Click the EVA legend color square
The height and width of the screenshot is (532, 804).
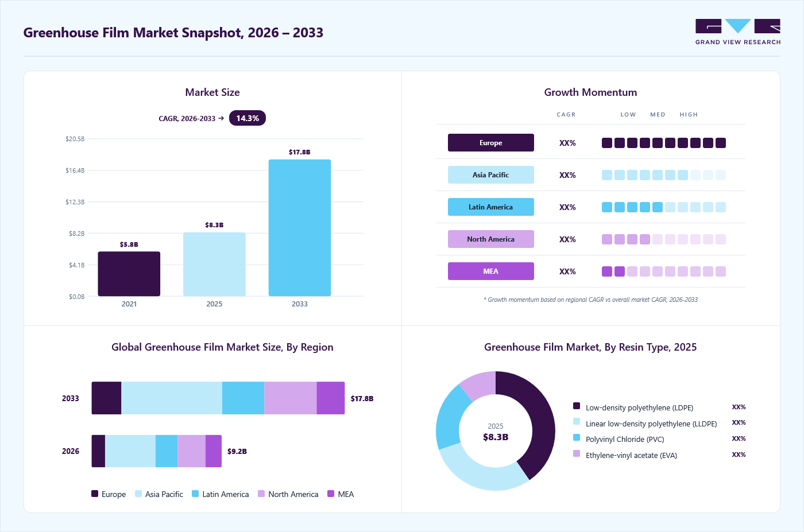pyautogui.click(x=577, y=453)
